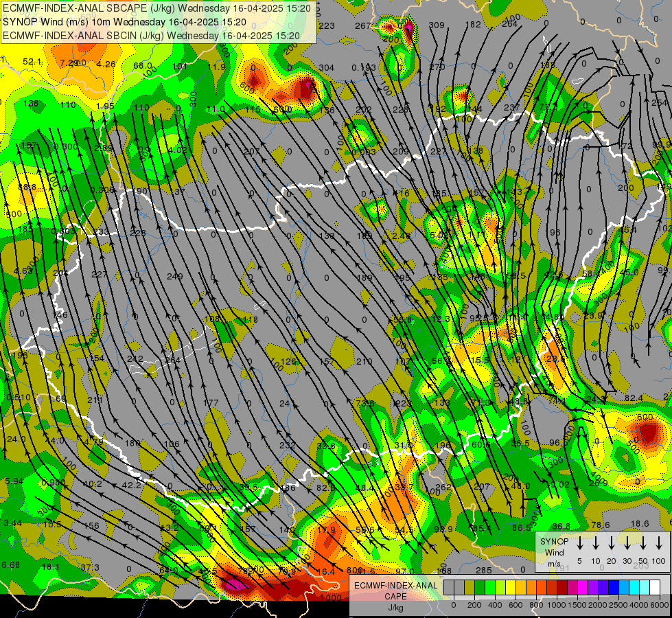Click the map value 82.4
672x618 pixels.
[x=634, y=398]
